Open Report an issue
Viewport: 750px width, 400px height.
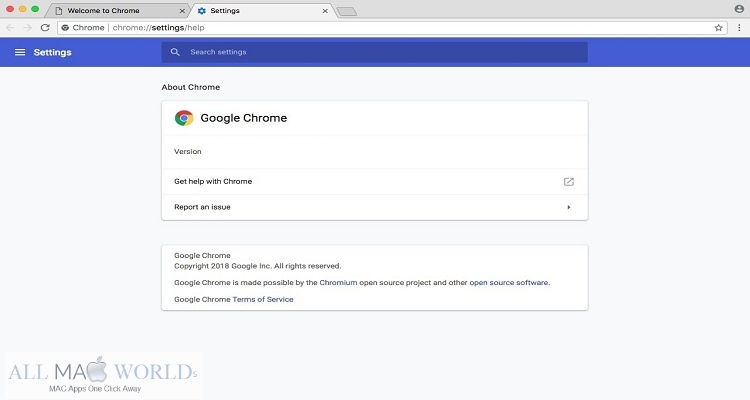pyautogui.click(x=375, y=207)
